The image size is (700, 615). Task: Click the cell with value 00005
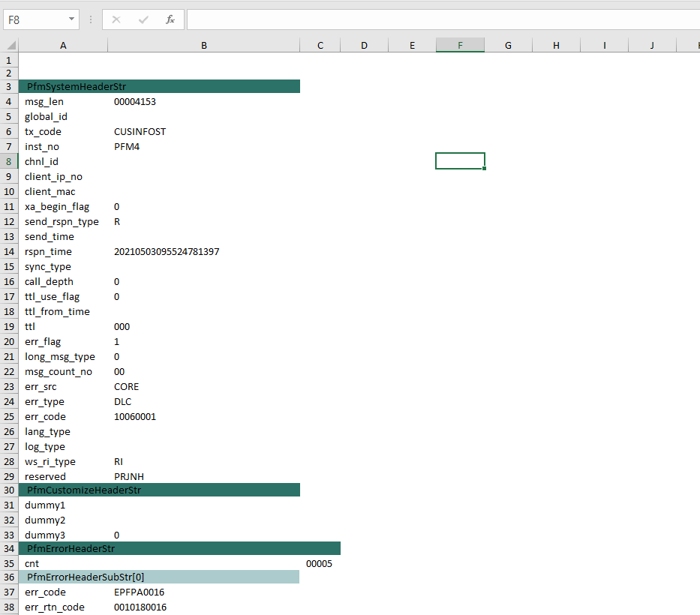320,564
